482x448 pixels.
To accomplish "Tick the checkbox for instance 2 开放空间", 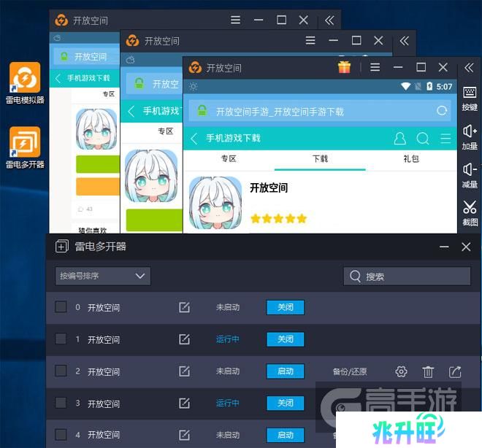I will [x=61, y=371].
